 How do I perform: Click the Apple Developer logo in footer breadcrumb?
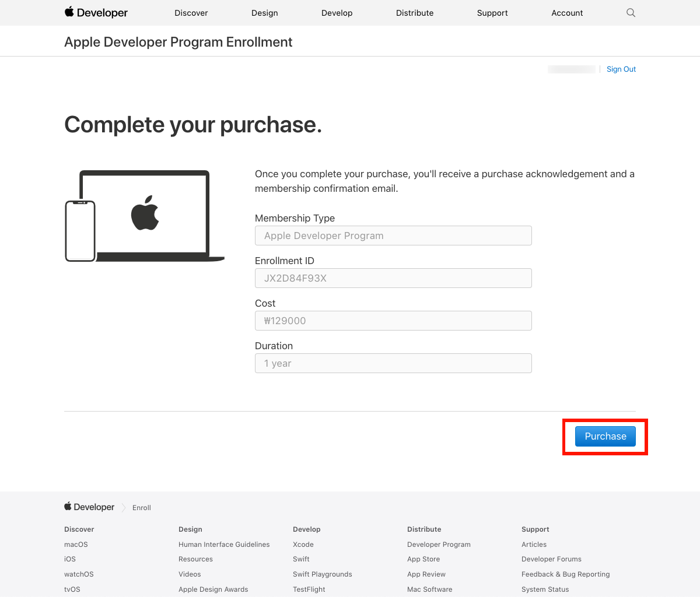point(89,507)
